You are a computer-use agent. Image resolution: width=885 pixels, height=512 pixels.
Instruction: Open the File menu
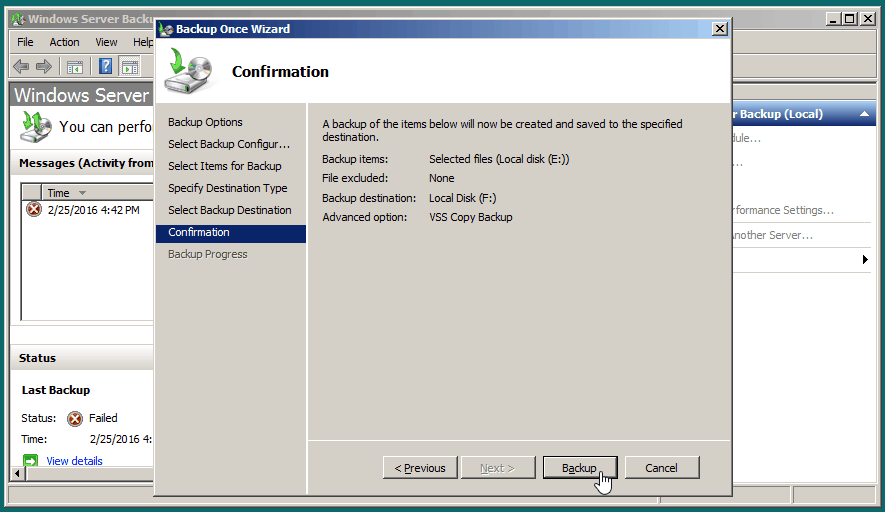(x=25, y=42)
